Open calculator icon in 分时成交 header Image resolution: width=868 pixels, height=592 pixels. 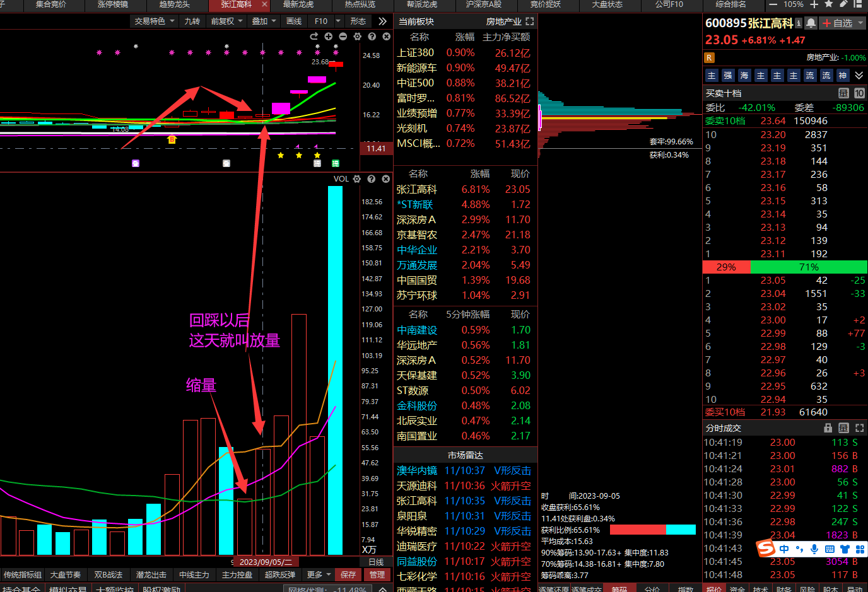[843, 428]
